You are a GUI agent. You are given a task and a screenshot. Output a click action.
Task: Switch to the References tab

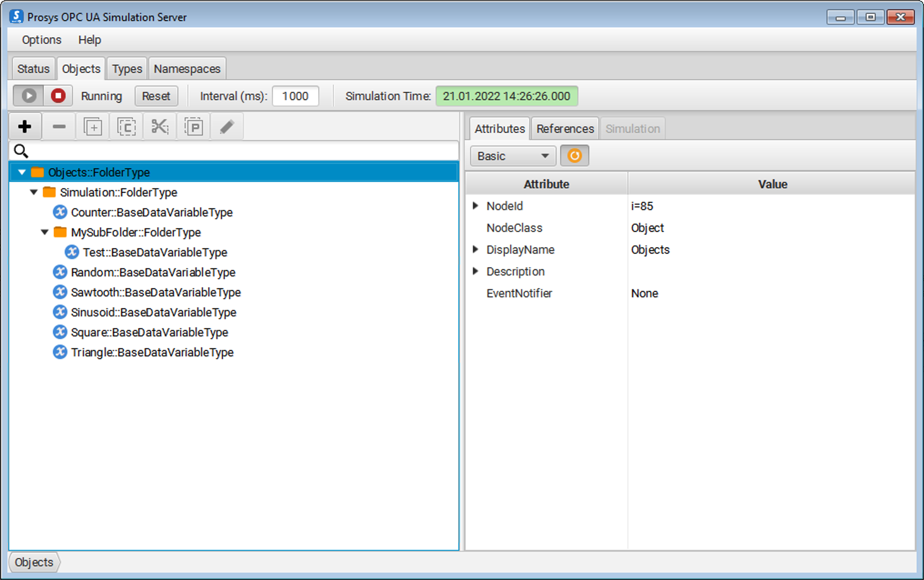tap(565, 129)
